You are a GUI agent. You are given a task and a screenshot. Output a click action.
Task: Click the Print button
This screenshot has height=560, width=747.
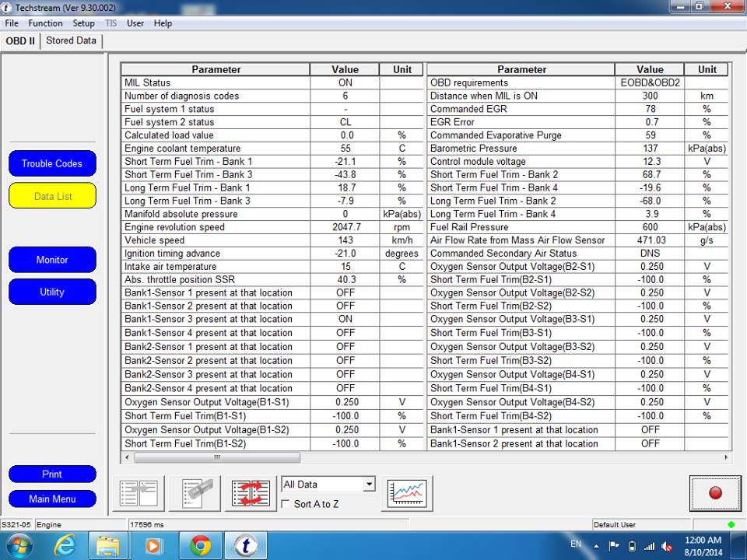click(52, 474)
